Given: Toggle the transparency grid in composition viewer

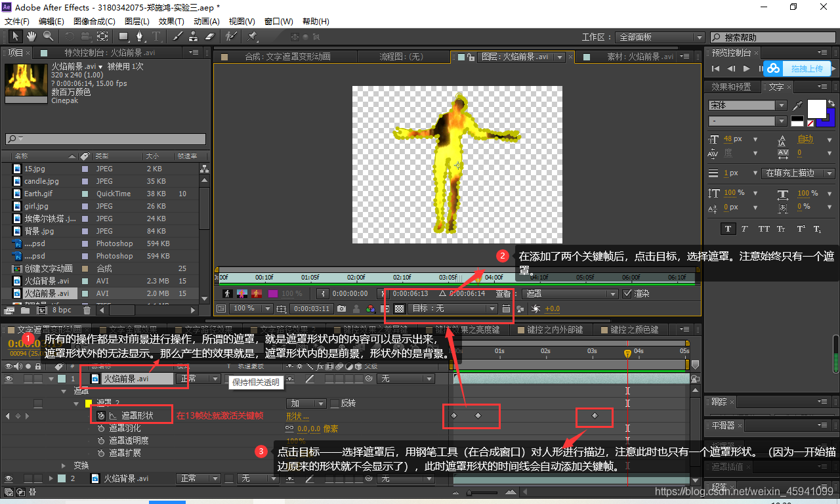Looking at the screenshot, I should [400, 308].
